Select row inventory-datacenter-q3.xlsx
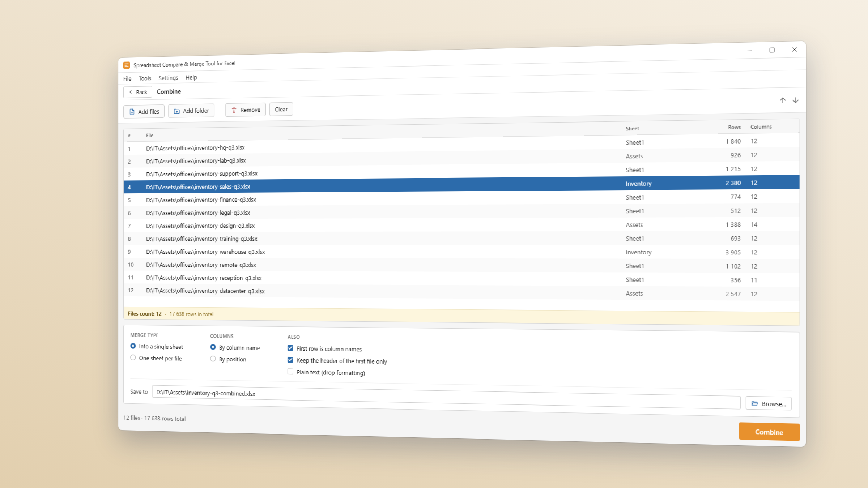This screenshot has height=488, width=868. [x=461, y=292]
